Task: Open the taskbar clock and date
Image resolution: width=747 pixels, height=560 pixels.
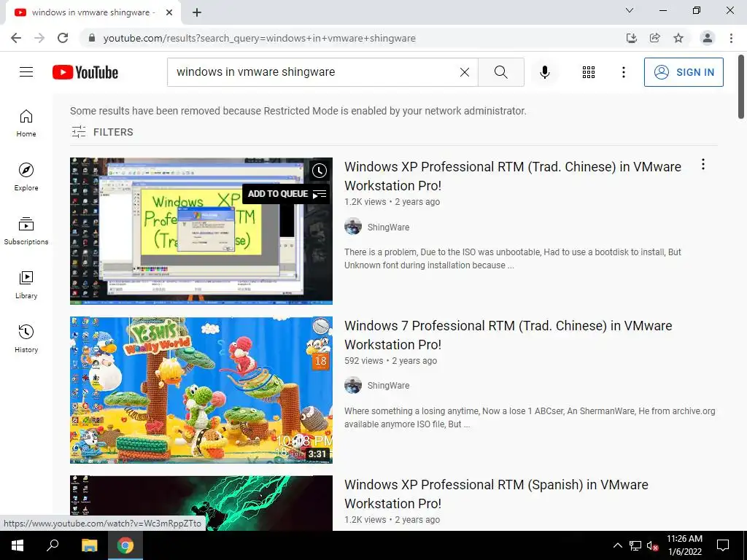Action: [684, 545]
